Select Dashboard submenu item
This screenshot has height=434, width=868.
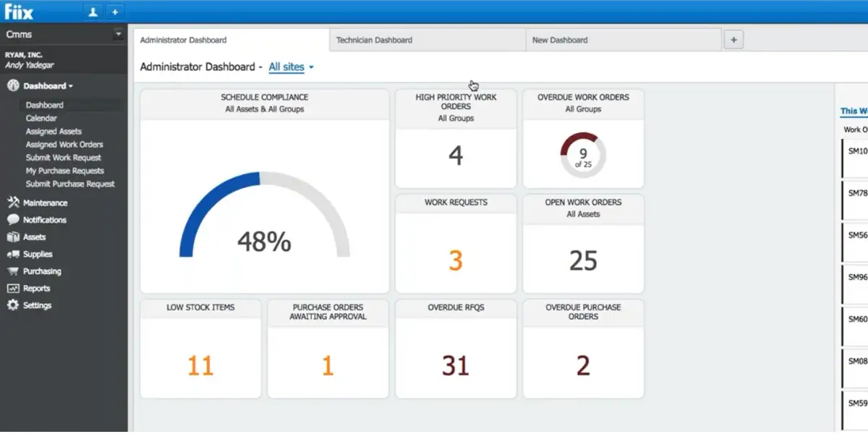[x=44, y=105]
